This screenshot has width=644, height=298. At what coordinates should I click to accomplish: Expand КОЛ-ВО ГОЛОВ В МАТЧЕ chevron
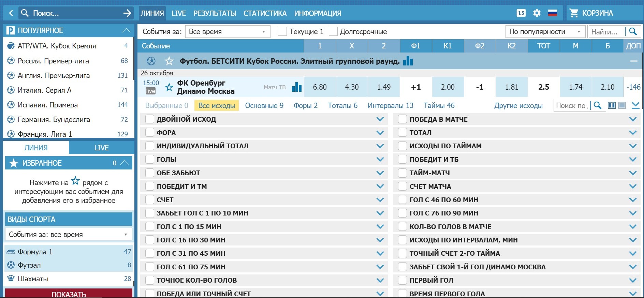pyautogui.click(x=633, y=226)
